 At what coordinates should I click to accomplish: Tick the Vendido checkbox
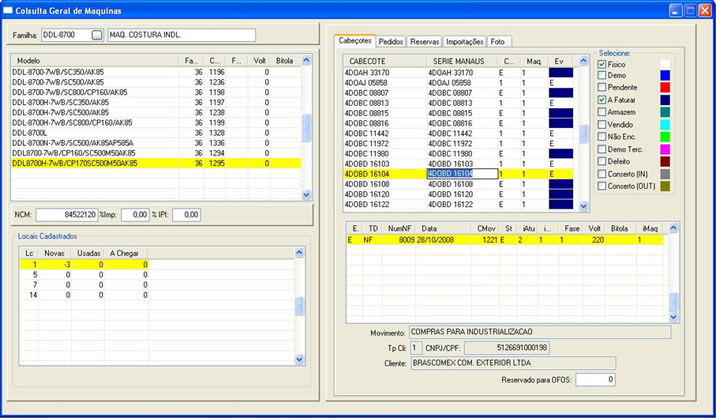point(602,124)
